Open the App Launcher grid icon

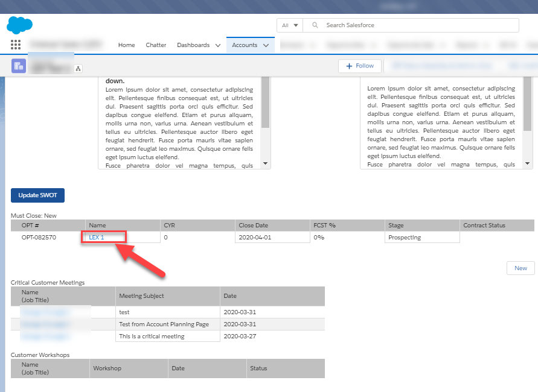16,45
